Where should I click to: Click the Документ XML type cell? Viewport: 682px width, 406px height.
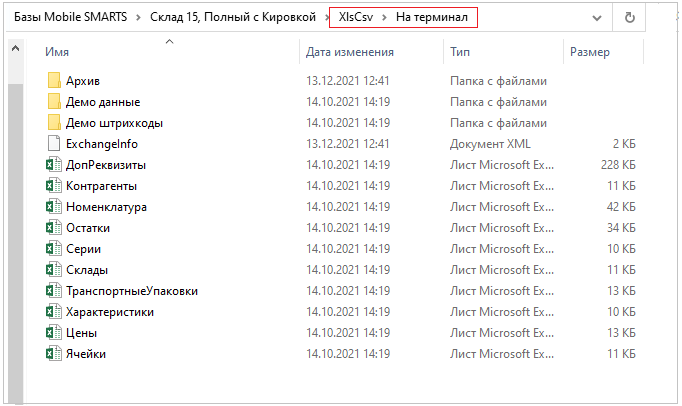pos(490,144)
